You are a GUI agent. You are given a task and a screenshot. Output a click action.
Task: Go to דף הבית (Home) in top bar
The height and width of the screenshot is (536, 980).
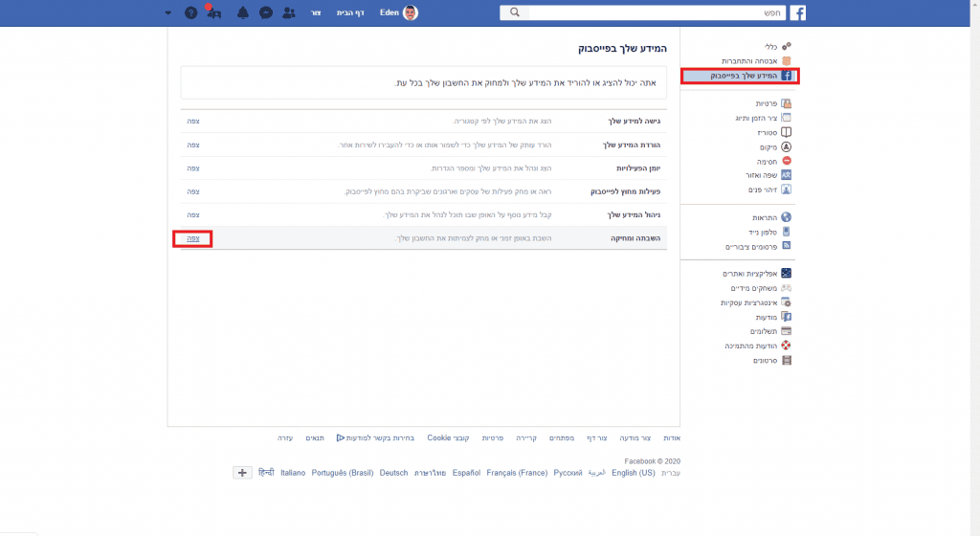pos(350,12)
